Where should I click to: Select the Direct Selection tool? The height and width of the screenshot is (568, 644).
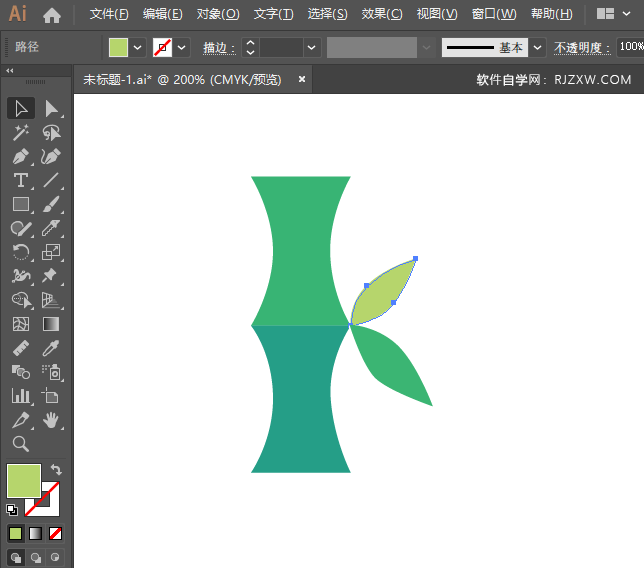[x=51, y=108]
